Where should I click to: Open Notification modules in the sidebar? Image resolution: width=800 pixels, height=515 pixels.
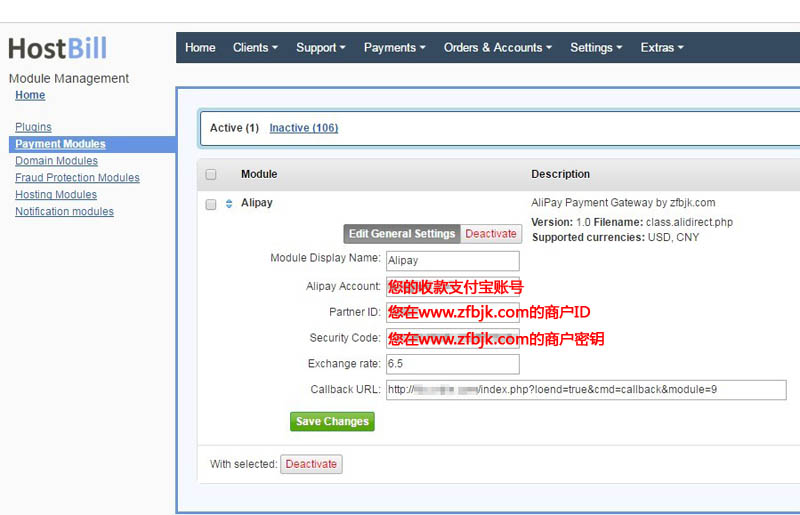coord(64,211)
